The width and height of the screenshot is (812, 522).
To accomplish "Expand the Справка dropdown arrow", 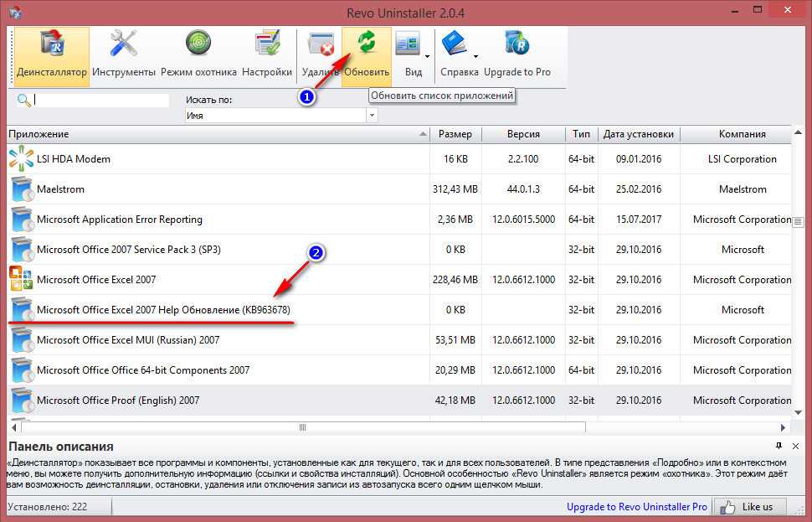I will pos(475,56).
